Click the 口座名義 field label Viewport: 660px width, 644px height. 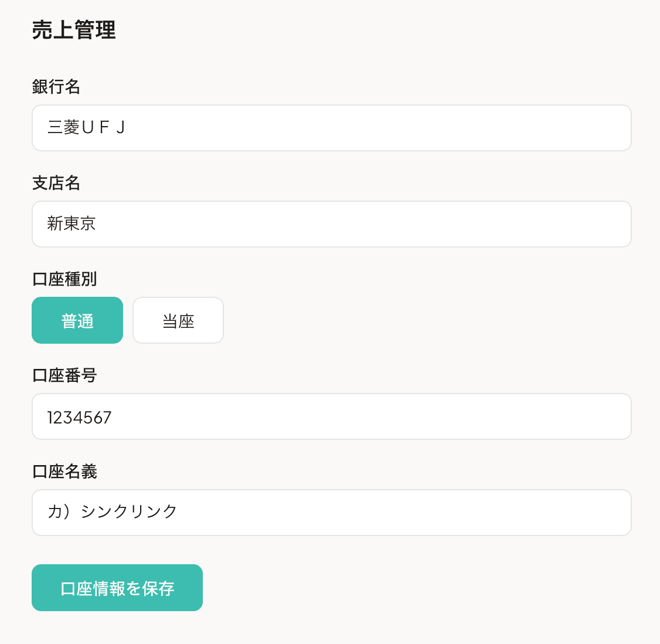point(63,472)
